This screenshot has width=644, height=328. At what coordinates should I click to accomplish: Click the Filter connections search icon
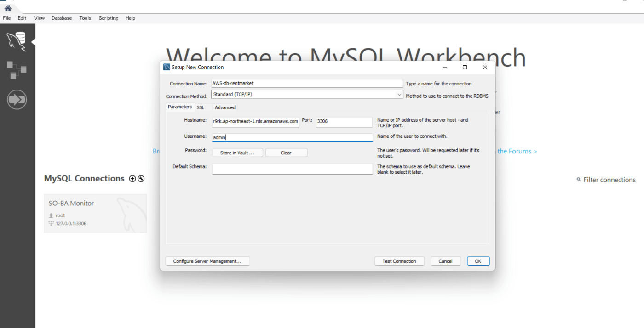(x=579, y=180)
